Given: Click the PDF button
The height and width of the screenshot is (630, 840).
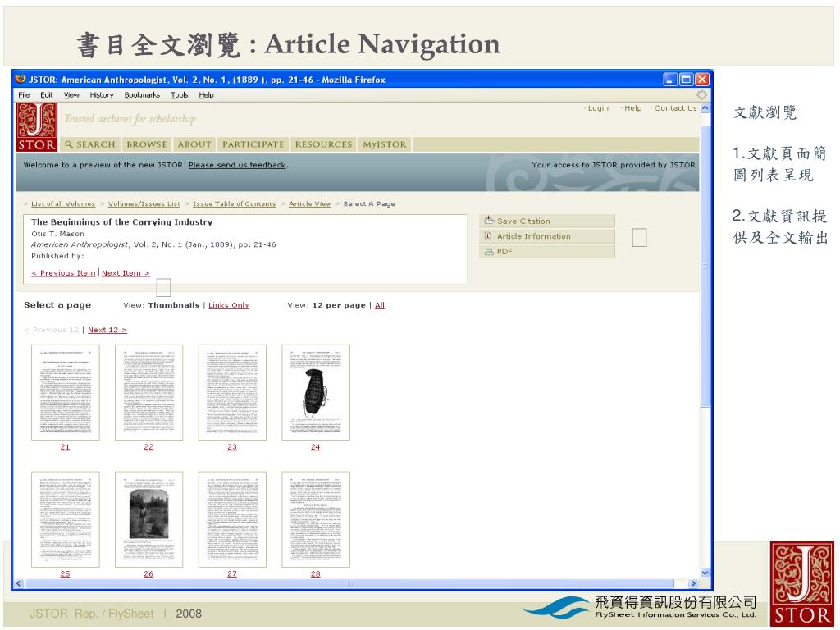Looking at the screenshot, I should (x=547, y=252).
